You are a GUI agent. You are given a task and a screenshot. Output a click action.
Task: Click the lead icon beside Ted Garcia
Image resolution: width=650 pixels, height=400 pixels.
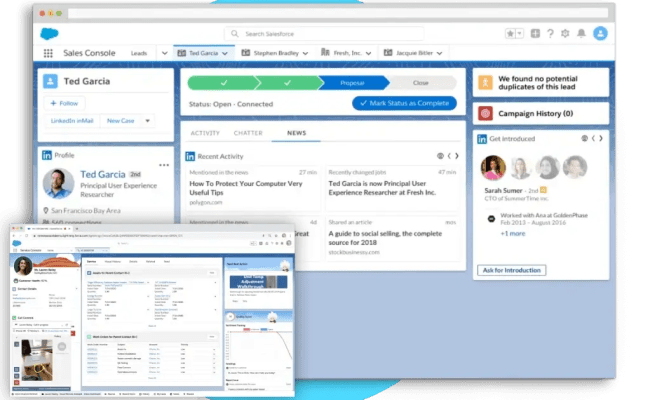coord(50,81)
